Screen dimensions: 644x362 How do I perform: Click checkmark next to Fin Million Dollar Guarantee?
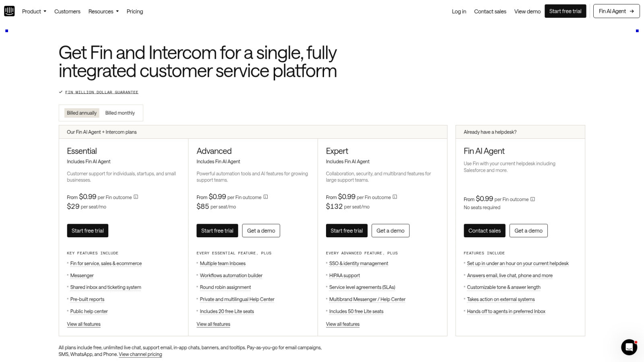point(61,92)
